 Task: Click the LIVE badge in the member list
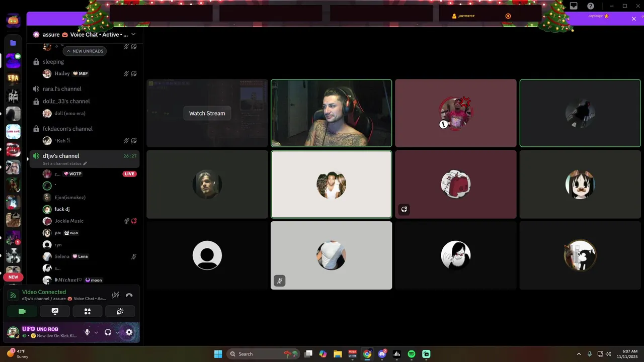tap(129, 174)
